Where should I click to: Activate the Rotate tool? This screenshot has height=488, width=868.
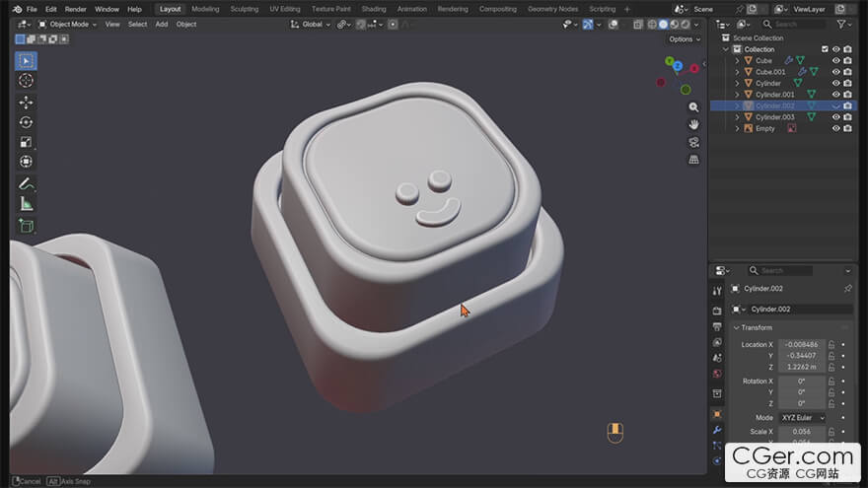[x=27, y=122]
